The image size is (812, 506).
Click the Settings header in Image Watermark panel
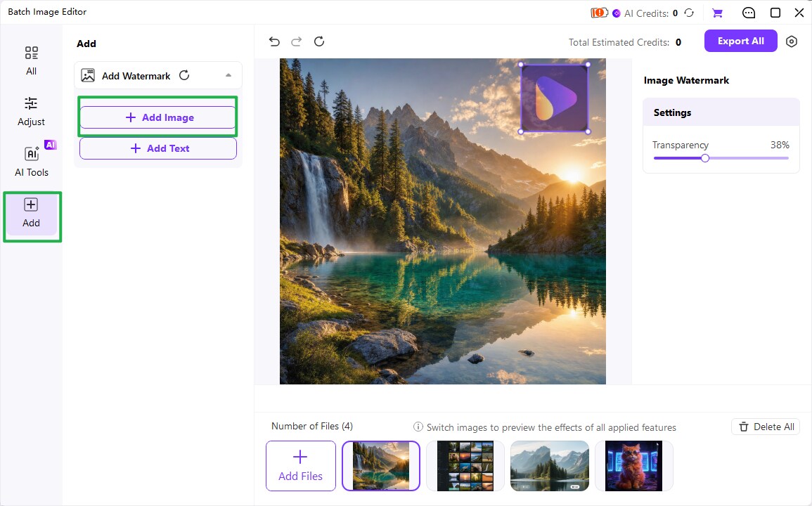coord(721,112)
